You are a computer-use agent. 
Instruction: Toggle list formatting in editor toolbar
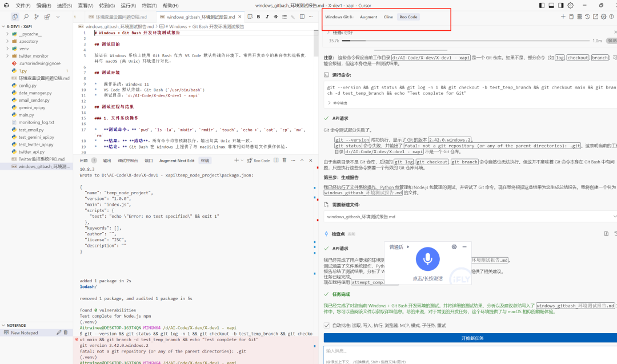pyautogui.click(x=285, y=17)
